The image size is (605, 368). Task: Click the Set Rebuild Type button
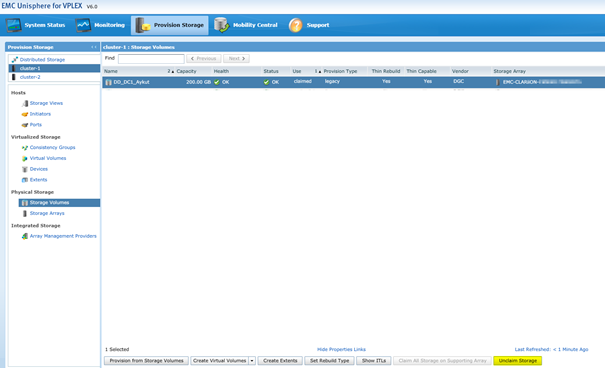point(330,361)
